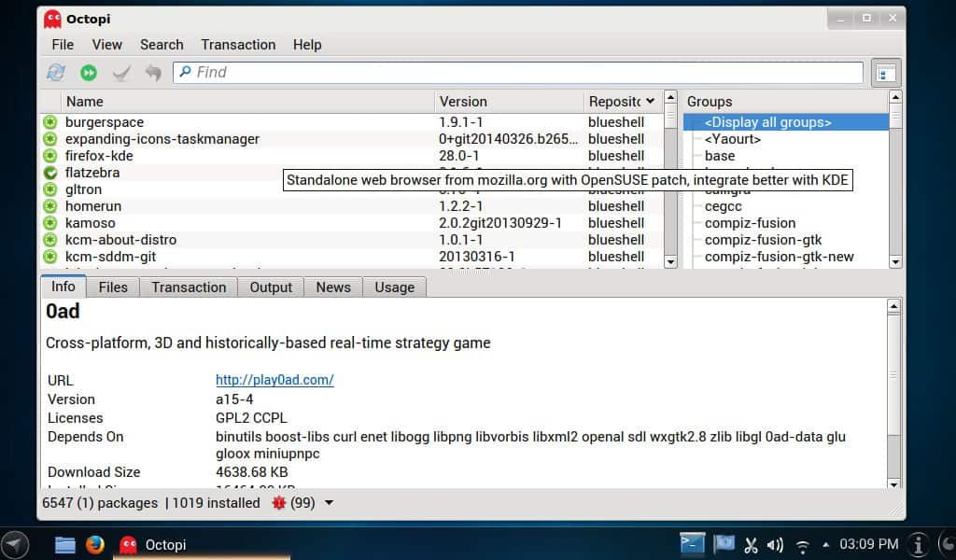Screen dimensions: 956x560
Task: Select the Info tab
Action: coord(63,287)
